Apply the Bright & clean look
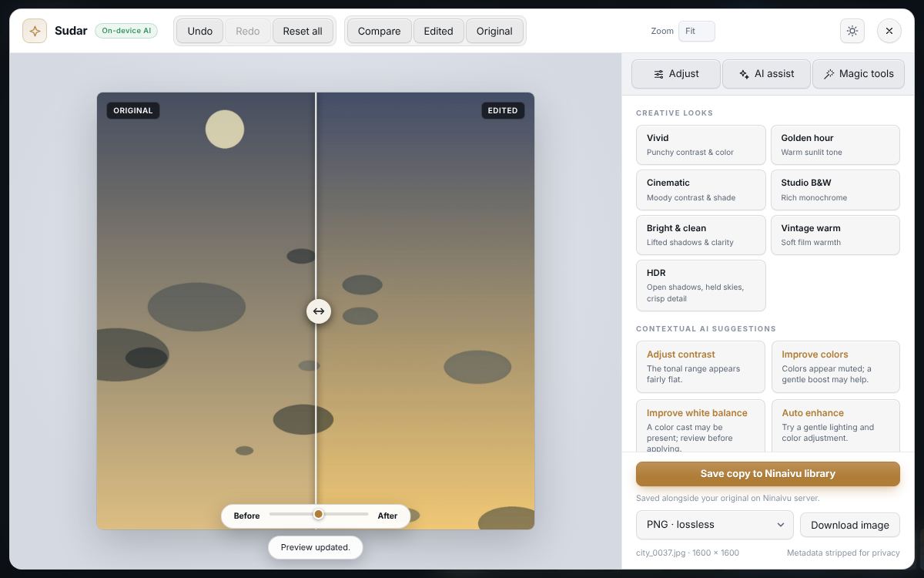924x578 pixels. [701, 235]
